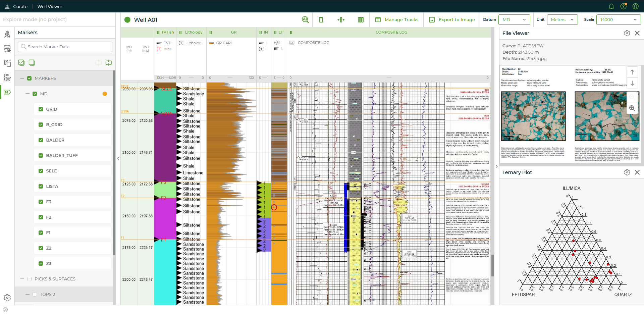
Task: Uncheck the GRID marker
Action: [x=41, y=109]
